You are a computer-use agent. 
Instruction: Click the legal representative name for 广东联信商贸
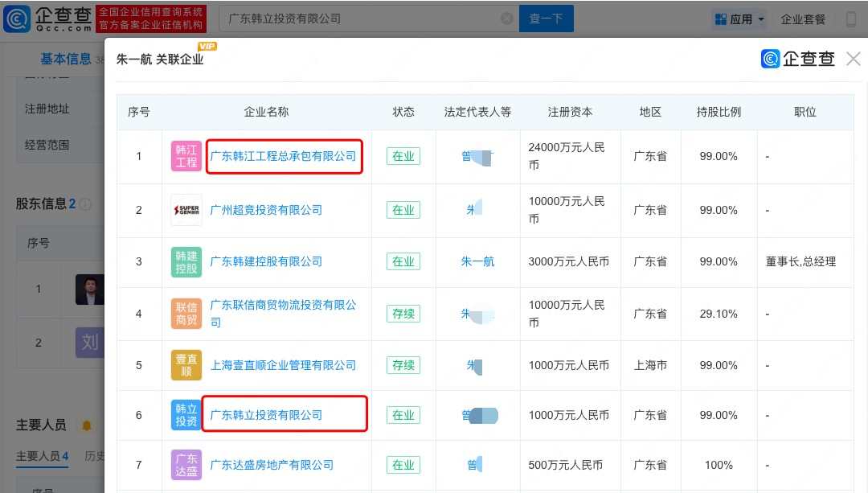[477, 314]
